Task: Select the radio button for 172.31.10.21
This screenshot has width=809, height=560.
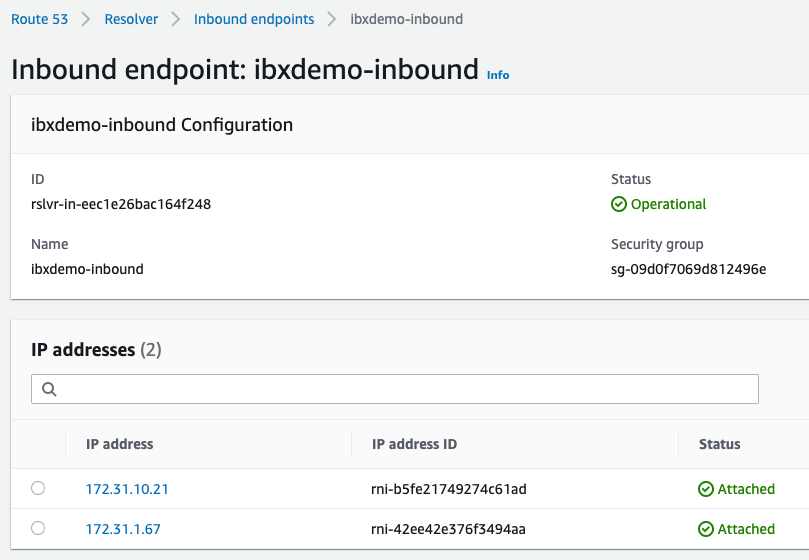Action: click(38, 488)
